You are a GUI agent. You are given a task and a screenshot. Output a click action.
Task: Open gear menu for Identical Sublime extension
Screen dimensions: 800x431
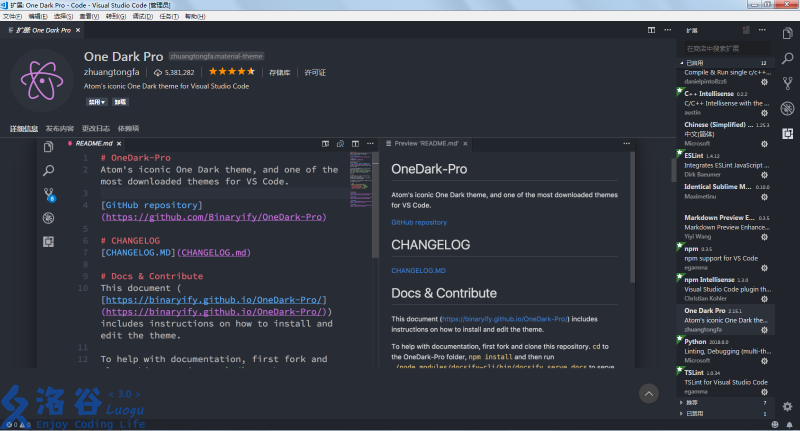click(764, 197)
